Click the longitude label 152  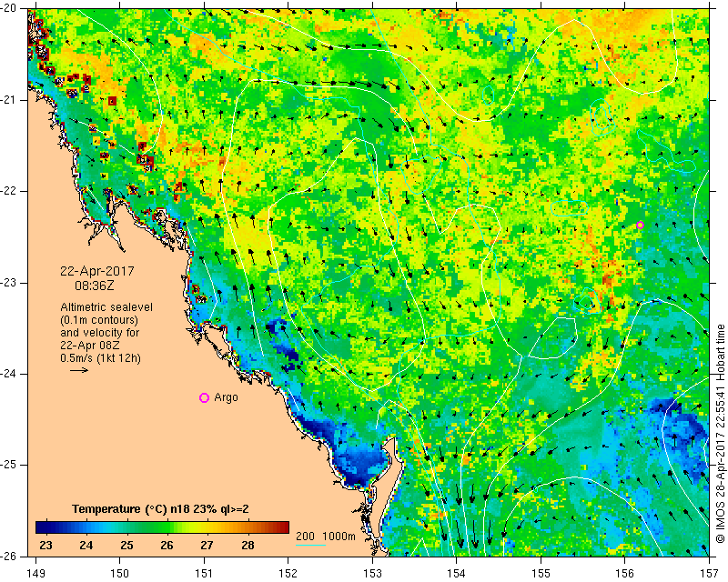[x=288, y=574]
